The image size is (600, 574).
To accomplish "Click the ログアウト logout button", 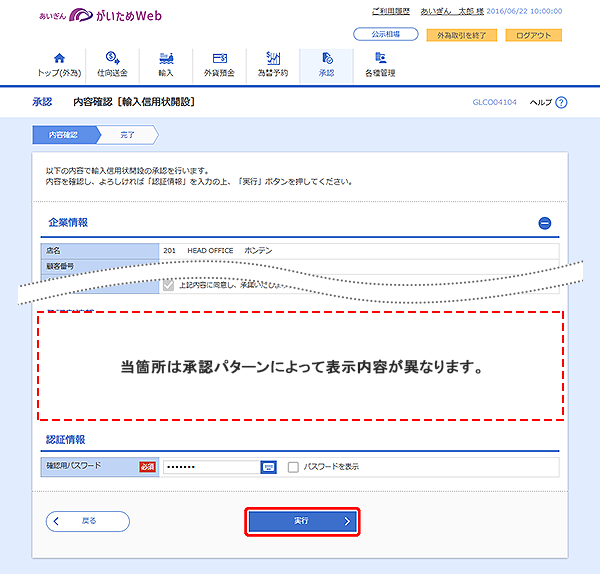I will pyautogui.click(x=533, y=35).
